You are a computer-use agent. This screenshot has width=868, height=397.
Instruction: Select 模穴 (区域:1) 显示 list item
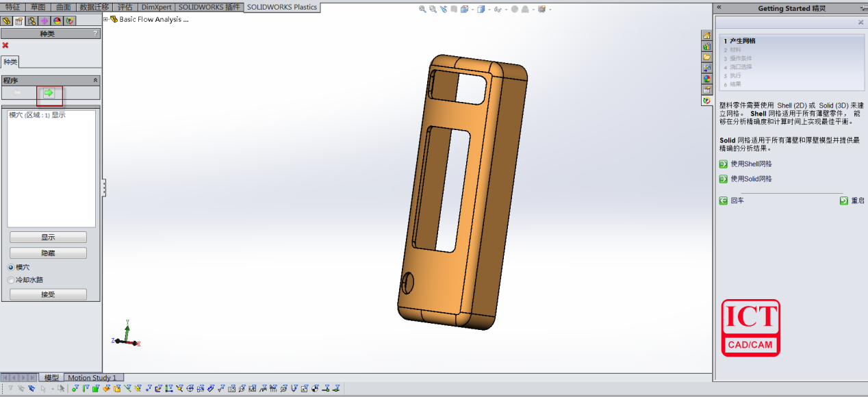[37, 115]
